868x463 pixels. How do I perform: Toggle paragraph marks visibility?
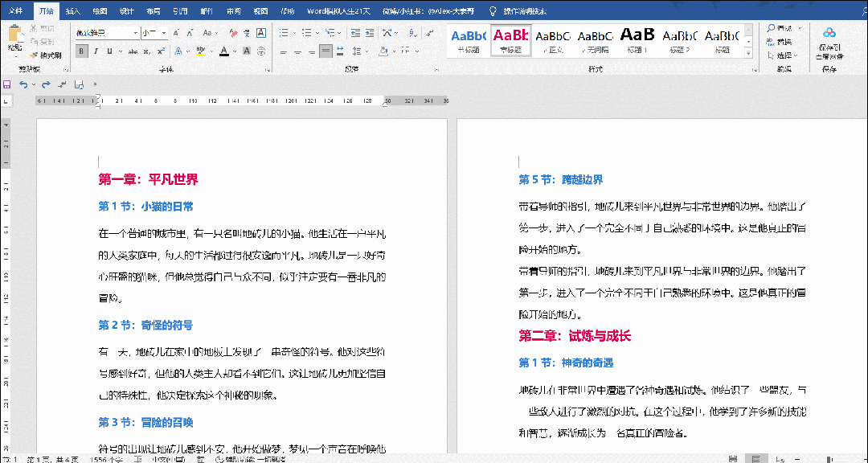click(430, 33)
